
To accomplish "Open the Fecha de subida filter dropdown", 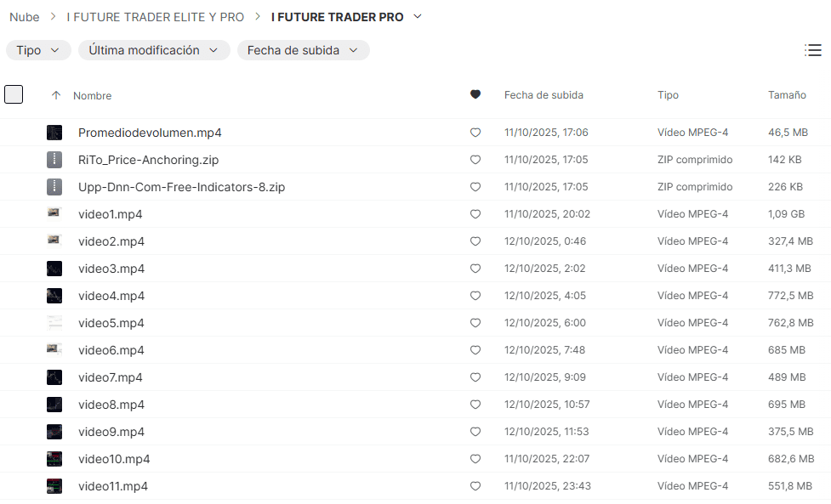I will [x=303, y=50].
